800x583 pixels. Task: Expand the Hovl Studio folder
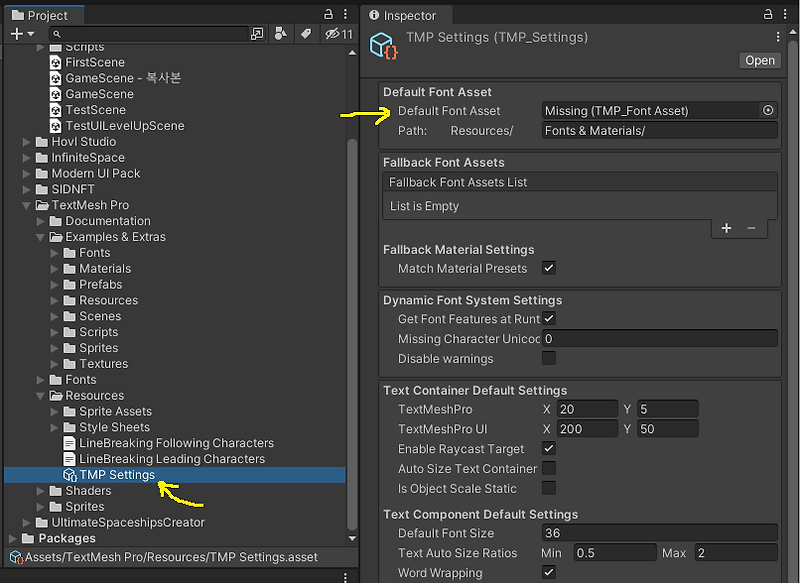pyautogui.click(x=27, y=142)
